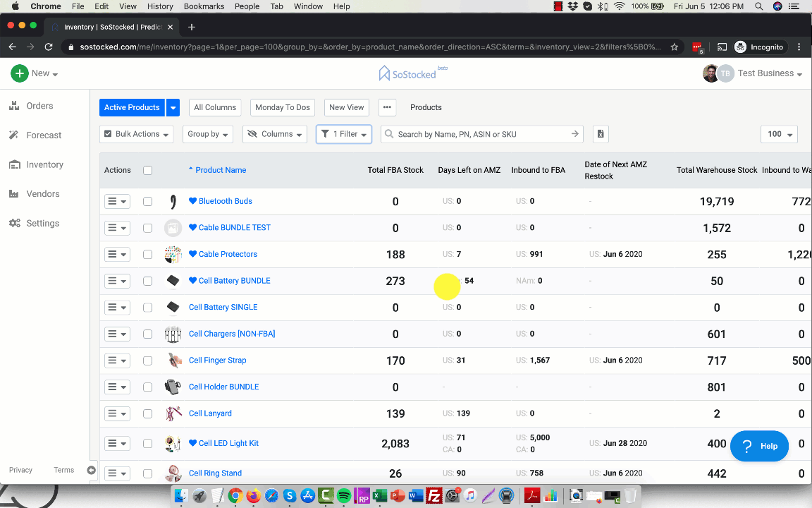This screenshot has width=812, height=508.
Task: Open the three-dots more views button
Action: pyautogui.click(x=388, y=107)
